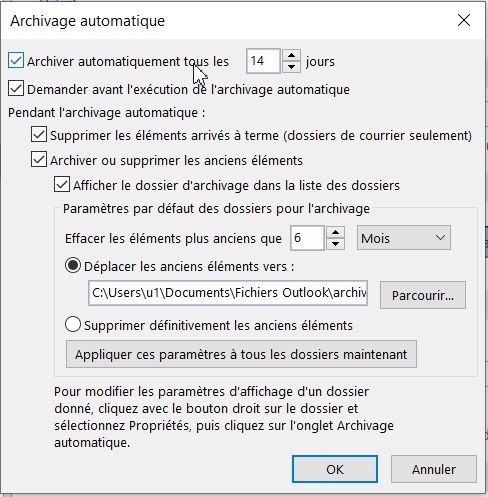The width and height of the screenshot is (488, 497).
Task: Click the item age field showing 6
Action: pyautogui.click(x=307, y=238)
